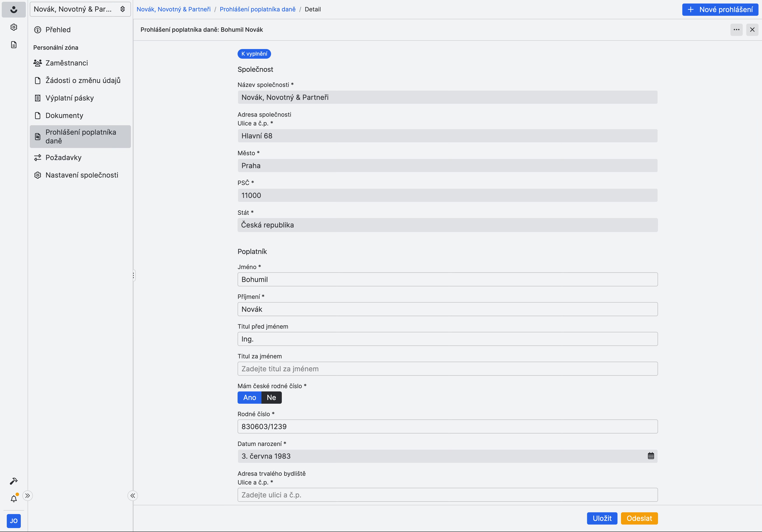This screenshot has width=762, height=532.
Task: Click the hammer tools icon
Action: click(14, 481)
